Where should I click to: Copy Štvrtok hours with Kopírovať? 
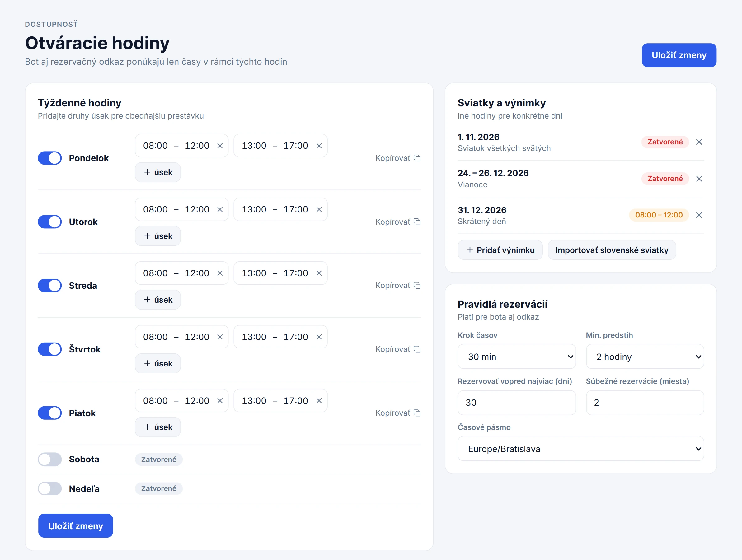point(398,349)
